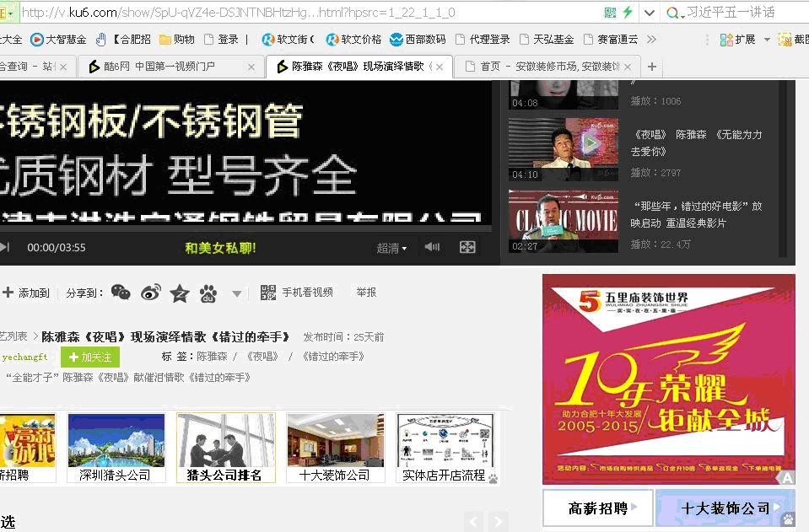
Task: Open the 登录 bookmark
Action: (x=221, y=39)
